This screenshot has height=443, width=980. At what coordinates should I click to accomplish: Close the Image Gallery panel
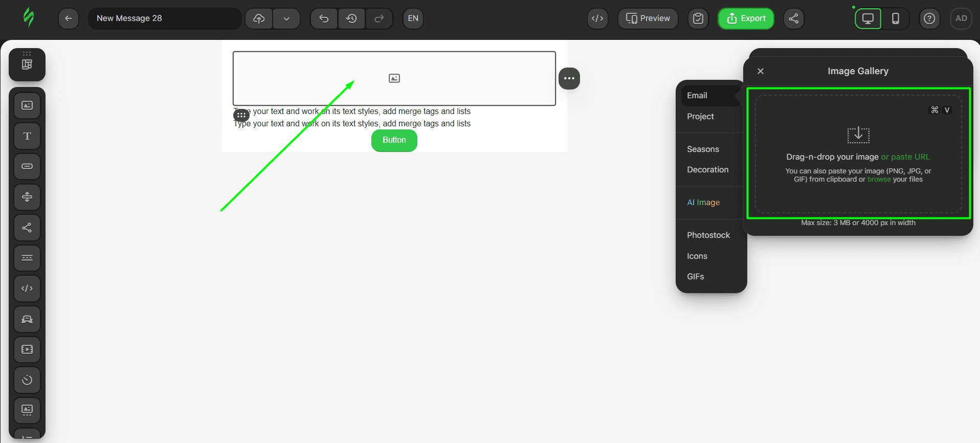tap(761, 71)
